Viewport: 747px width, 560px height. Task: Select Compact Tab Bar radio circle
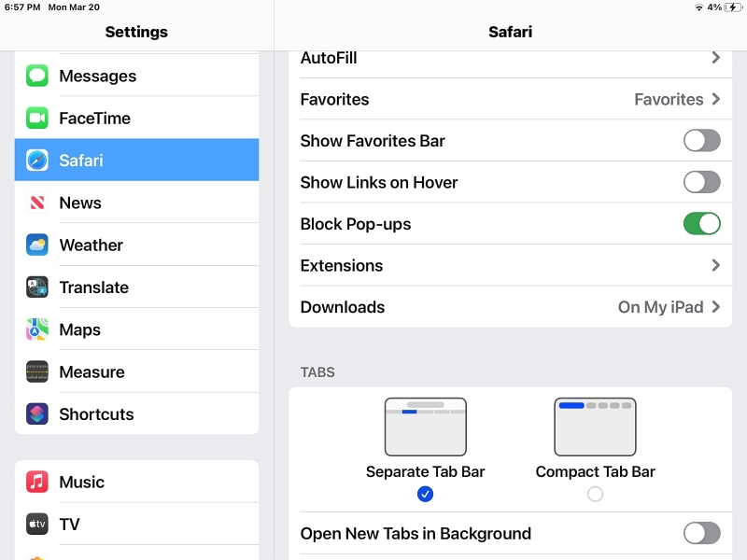point(595,494)
